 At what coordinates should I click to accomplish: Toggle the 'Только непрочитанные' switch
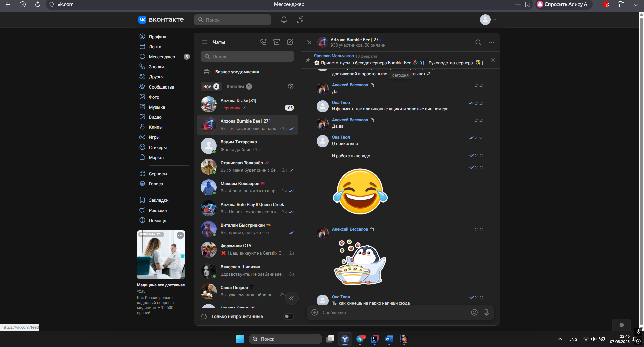coord(288,316)
